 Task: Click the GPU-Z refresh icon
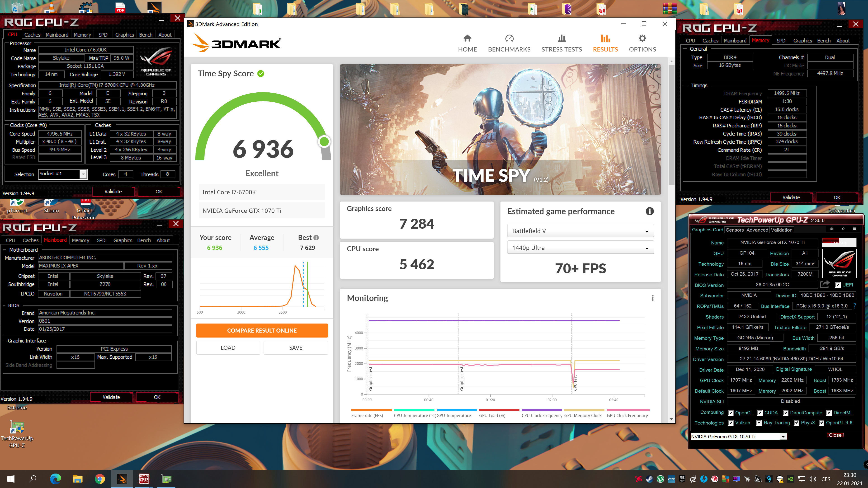pos(843,229)
